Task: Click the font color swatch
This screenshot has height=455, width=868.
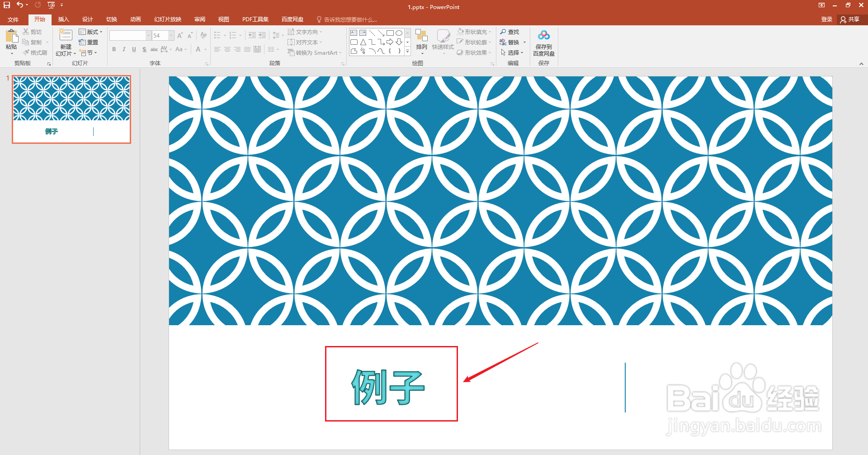Action: coord(199,49)
